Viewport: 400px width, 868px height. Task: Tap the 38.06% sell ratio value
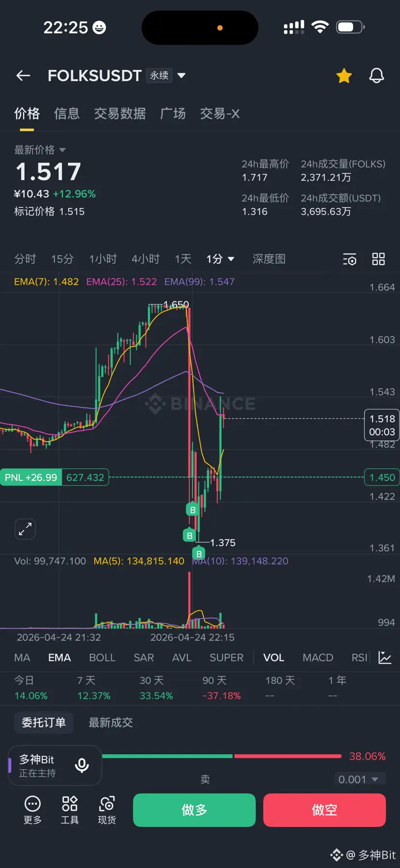click(x=367, y=756)
